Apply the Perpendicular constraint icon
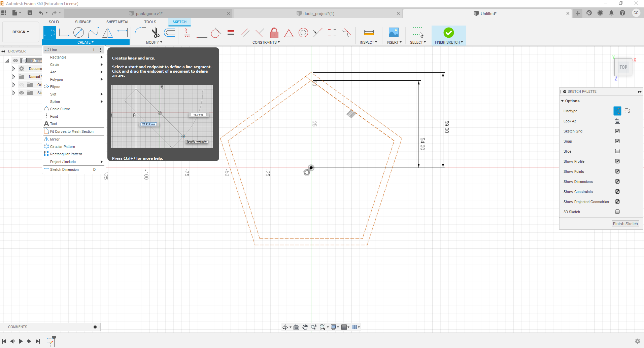644x348 pixels. (260, 33)
